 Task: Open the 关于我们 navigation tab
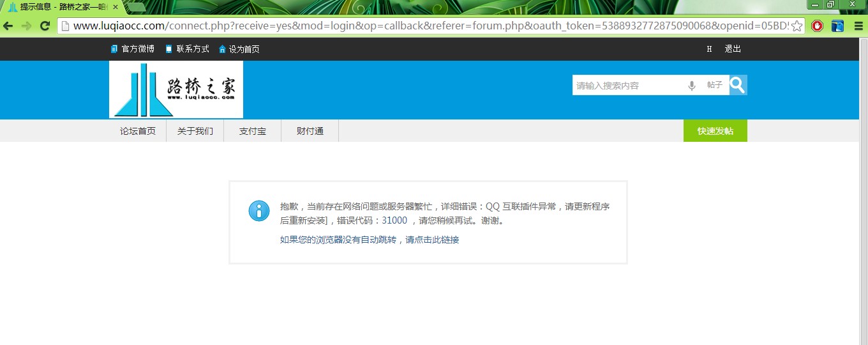click(x=195, y=131)
